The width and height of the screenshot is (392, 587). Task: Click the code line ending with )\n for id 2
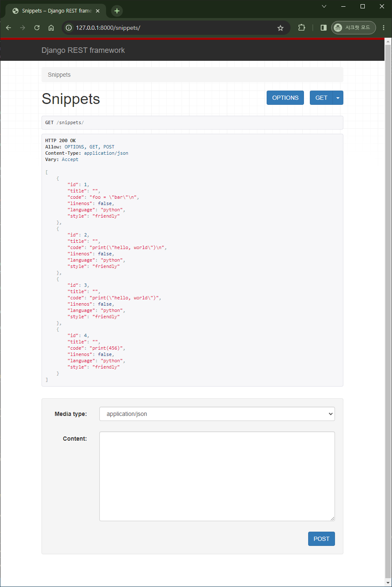coord(117,247)
